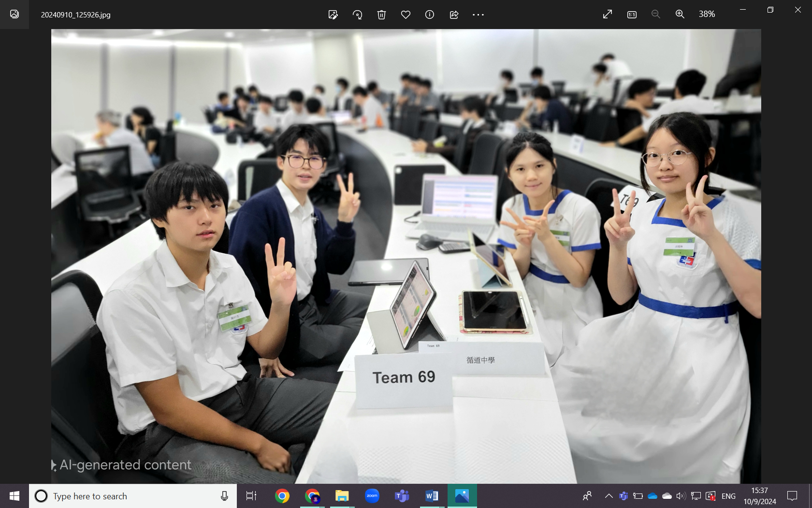
Task: Open Microsoft Teams from the taskbar
Action: pyautogui.click(x=402, y=496)
